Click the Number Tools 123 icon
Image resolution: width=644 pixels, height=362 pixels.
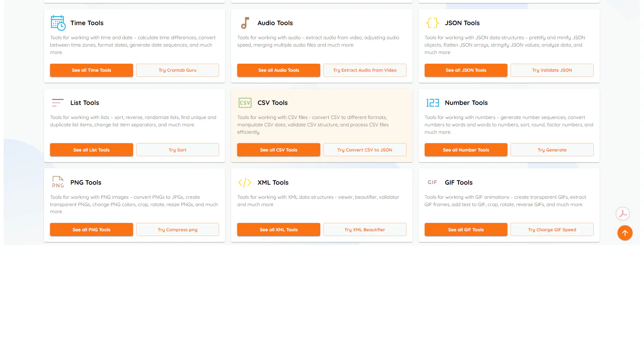tap(432, 103)
